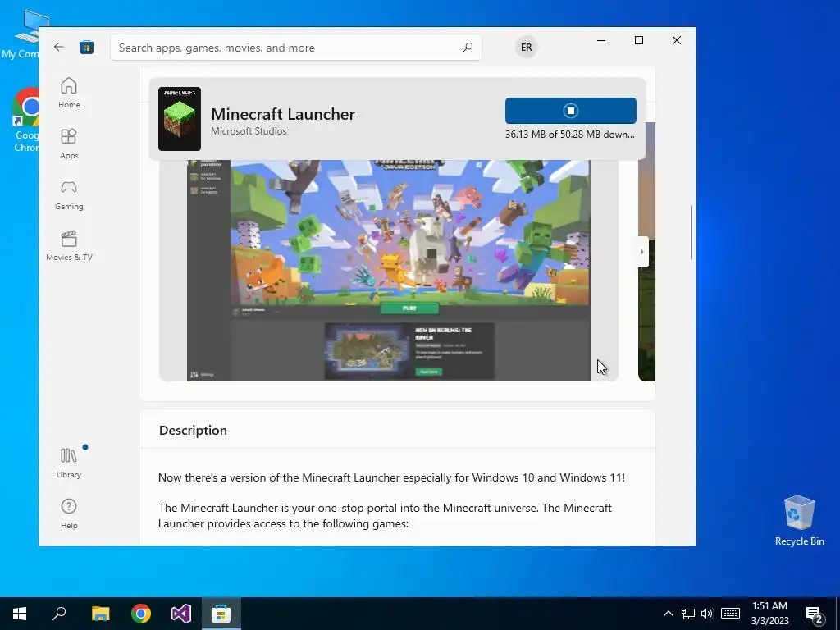Open the ER account profile

[526, 47]
